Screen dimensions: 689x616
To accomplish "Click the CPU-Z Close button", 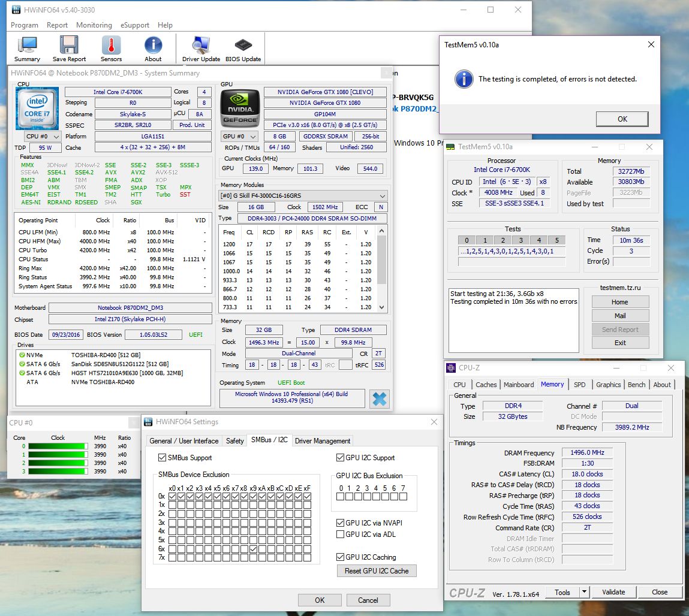I will (x=660, y=592).
